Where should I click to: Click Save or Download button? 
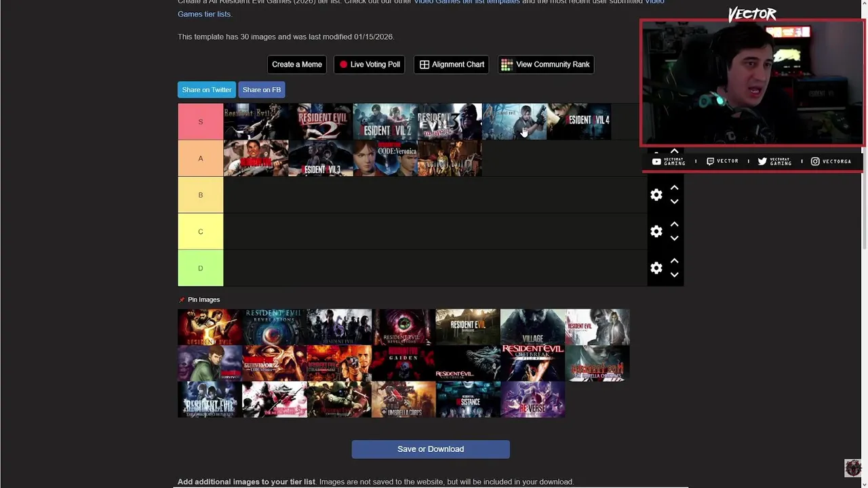point(431,449)
